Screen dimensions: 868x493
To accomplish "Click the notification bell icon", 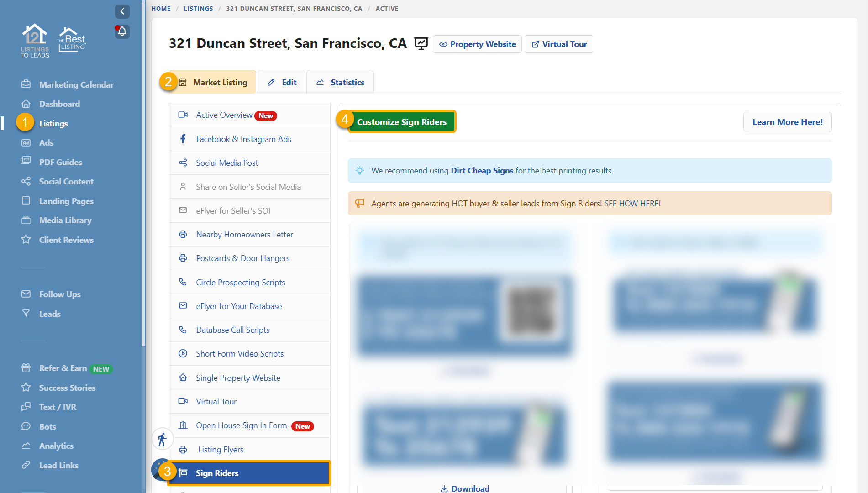I will pyautogui.click(x=122, y=31).
